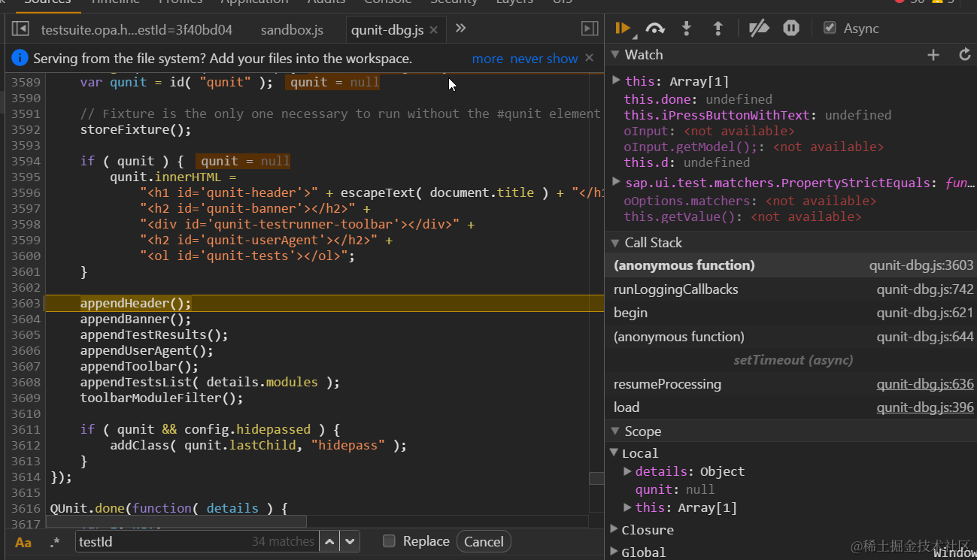The width and height of the screenshot is (977, 560).
Task: Disable the Async checkbox
Action: [830, 29]
